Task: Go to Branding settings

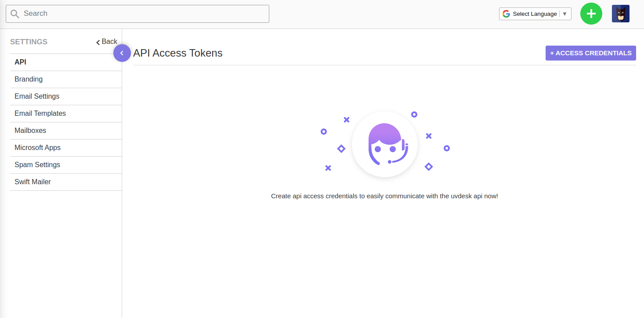Action: tap(66, 79)
